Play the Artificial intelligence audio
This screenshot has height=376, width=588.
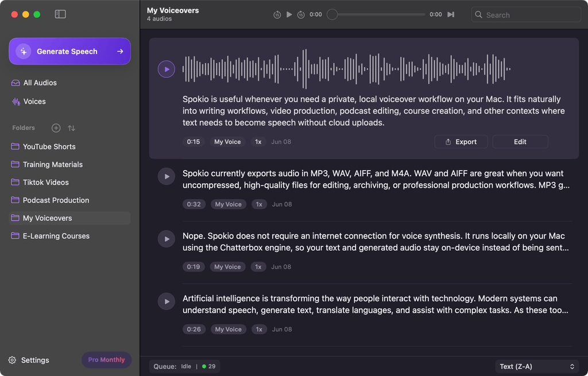point(167,302)
